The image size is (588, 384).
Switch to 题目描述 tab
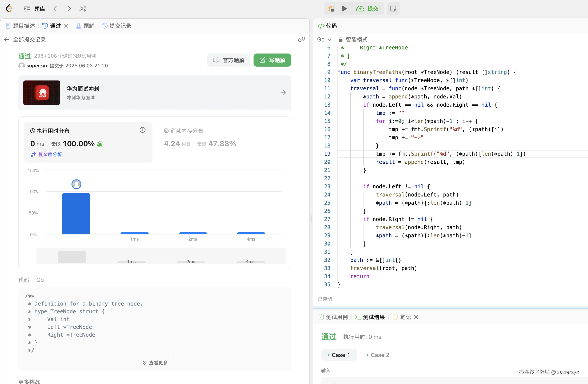(x=20, y=26)
